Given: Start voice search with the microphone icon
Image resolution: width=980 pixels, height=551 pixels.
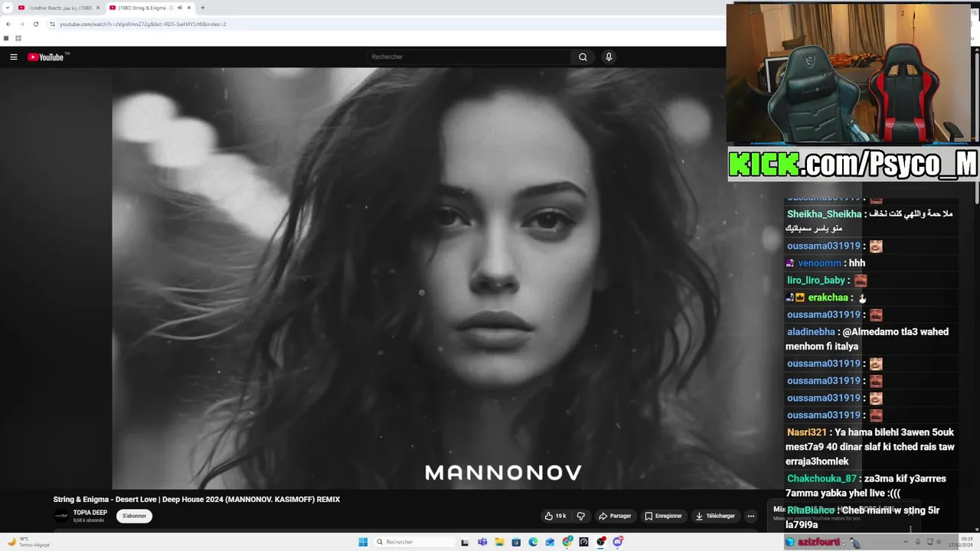Looking at the screenshot, I should 609,57.
